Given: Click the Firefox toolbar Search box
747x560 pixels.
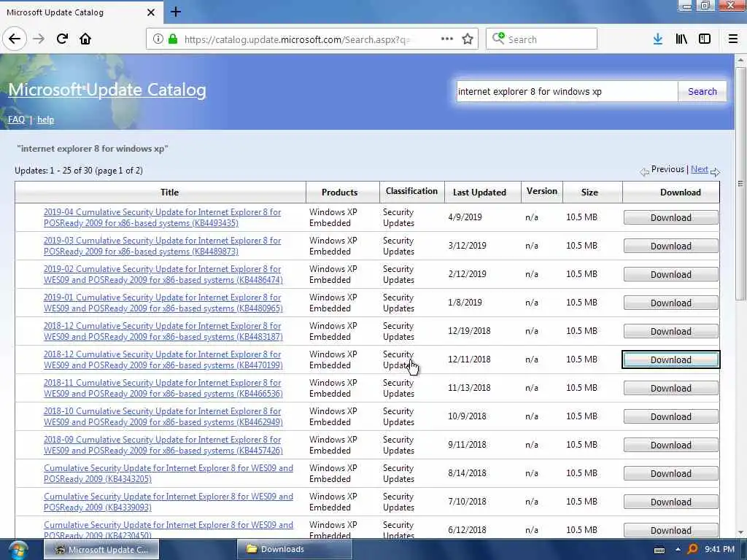Looking at the screenshot, I should click(x=541, y=39).
